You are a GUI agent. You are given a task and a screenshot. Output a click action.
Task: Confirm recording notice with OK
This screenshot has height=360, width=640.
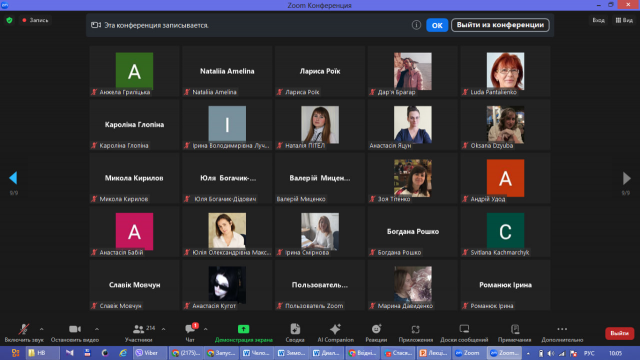click(437, 25)
